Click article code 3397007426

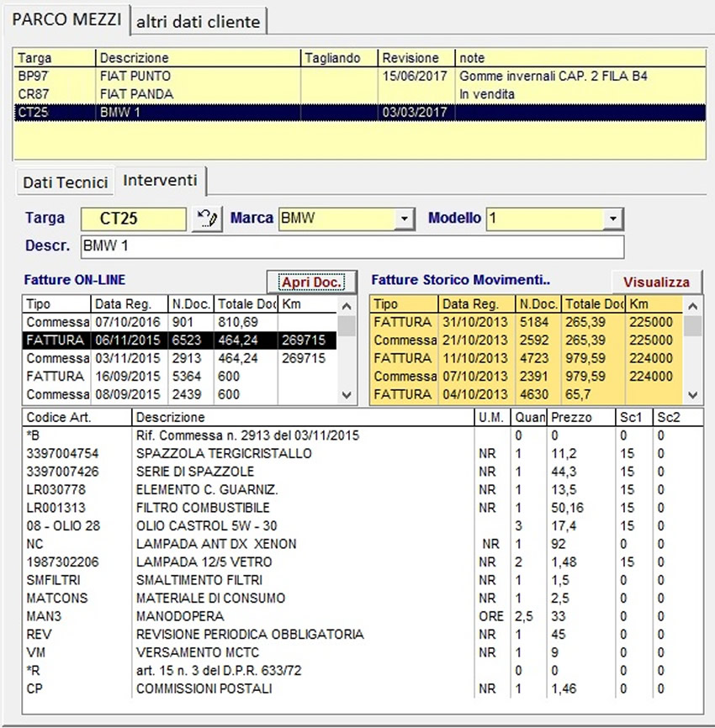[x=63, y=472]
